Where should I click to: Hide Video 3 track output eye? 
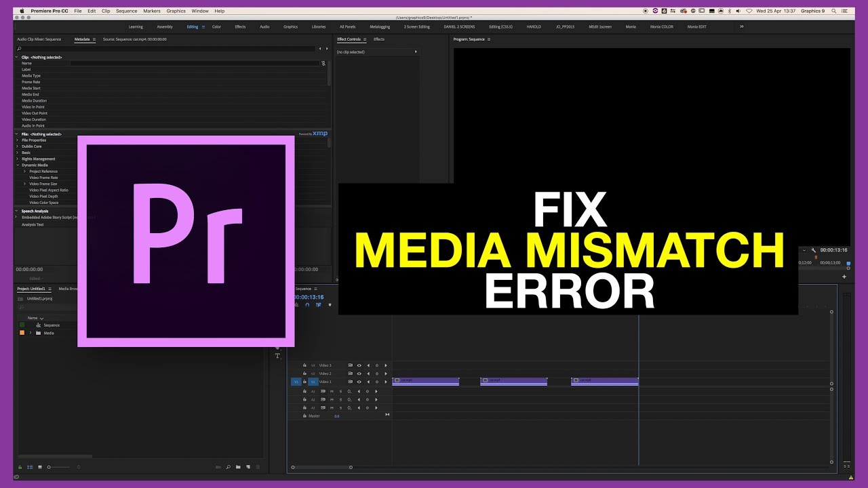click(359, 365)
